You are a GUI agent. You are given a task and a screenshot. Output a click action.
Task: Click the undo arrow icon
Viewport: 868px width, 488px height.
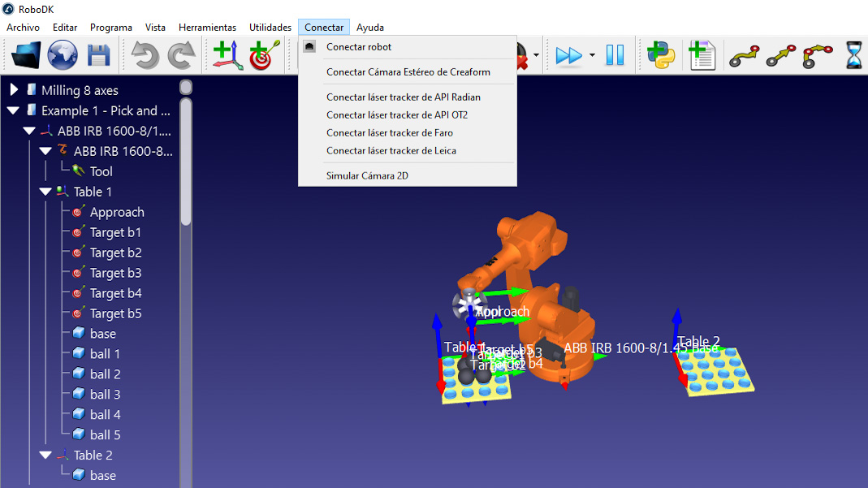[145, 55]
